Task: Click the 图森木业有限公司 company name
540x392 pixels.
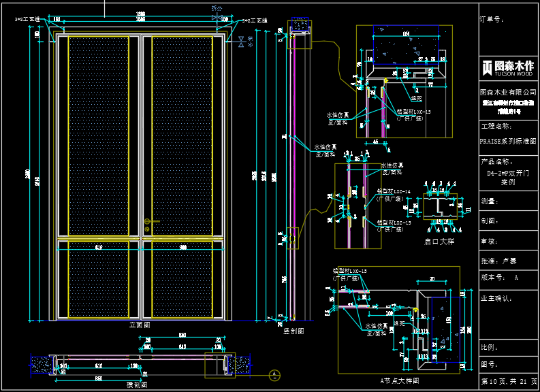Action: 508,91
